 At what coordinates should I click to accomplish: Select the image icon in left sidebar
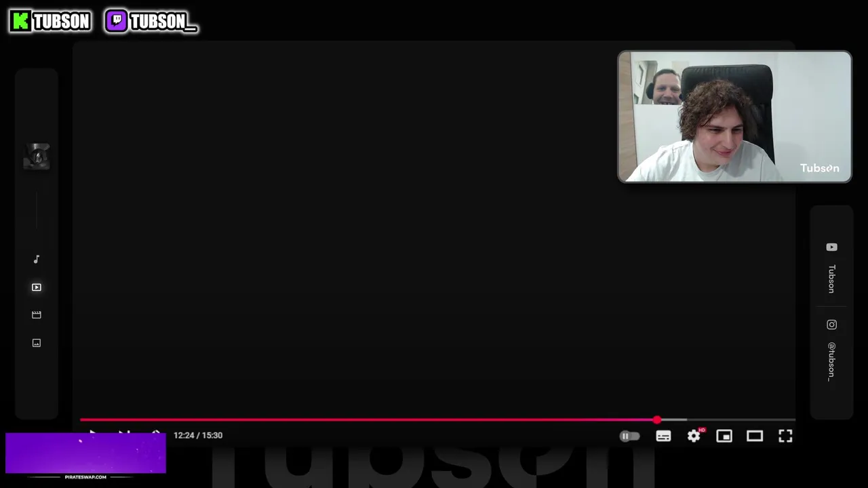[x=37, y=343]
